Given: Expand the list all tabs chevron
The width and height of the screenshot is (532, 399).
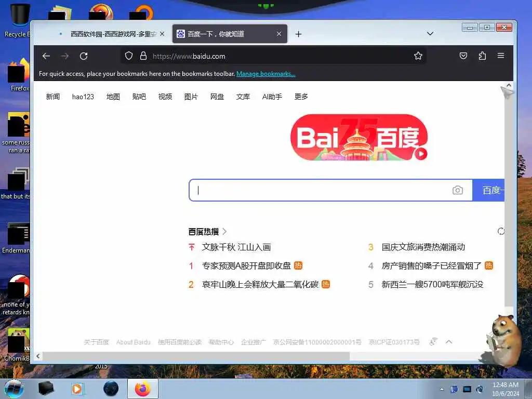Looking at the screenshot, I should [430, 34].
